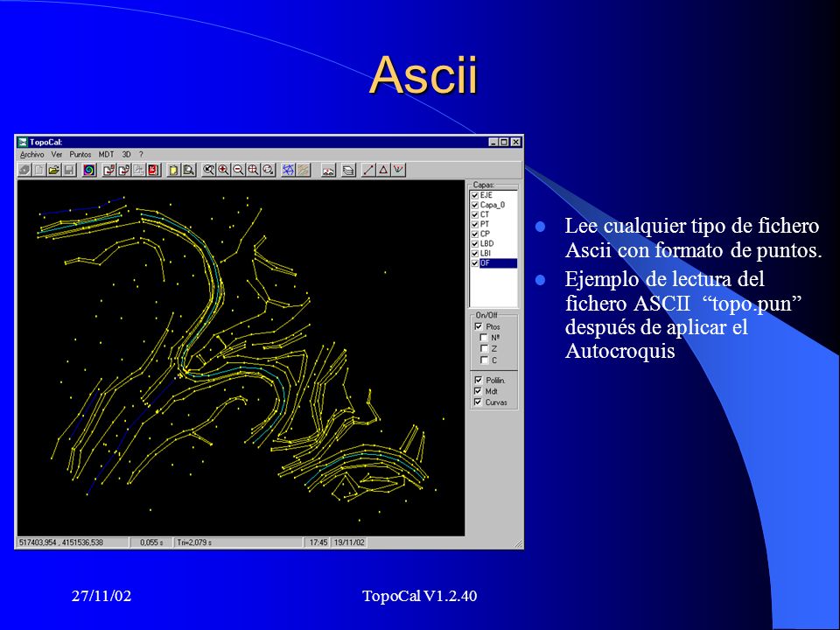Click the new document toolbar icon
The width and height of the screenshot is (840, 630).
[x=39, y=170]
